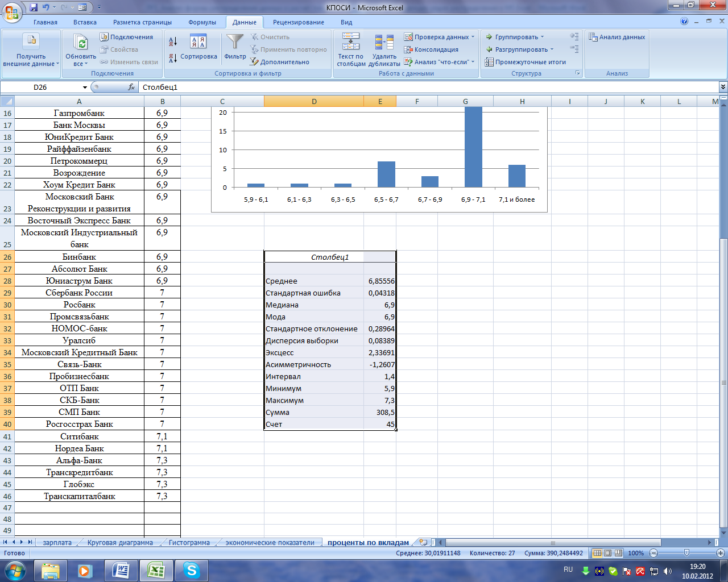Screen dimensions: 728x582
Task: Expand the Name Box dropdown arrow
Action: click(x=85, y=87)
